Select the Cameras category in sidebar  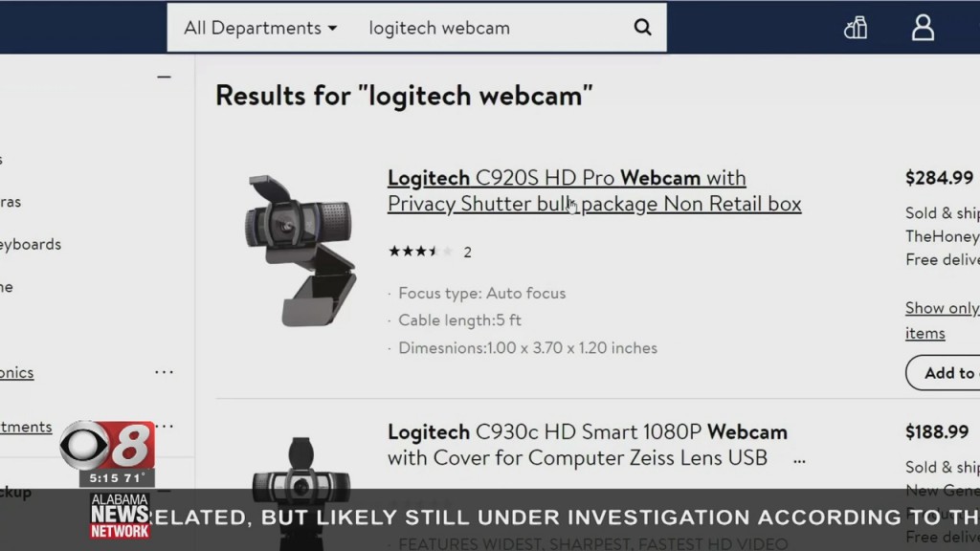point(11,202)
